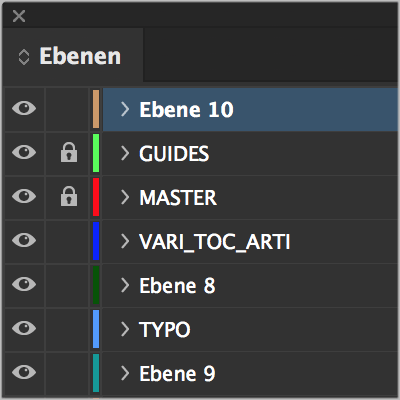Expand the TYPO layer chevron
Viewport: 400px width, 400px height.
[125, 329]
